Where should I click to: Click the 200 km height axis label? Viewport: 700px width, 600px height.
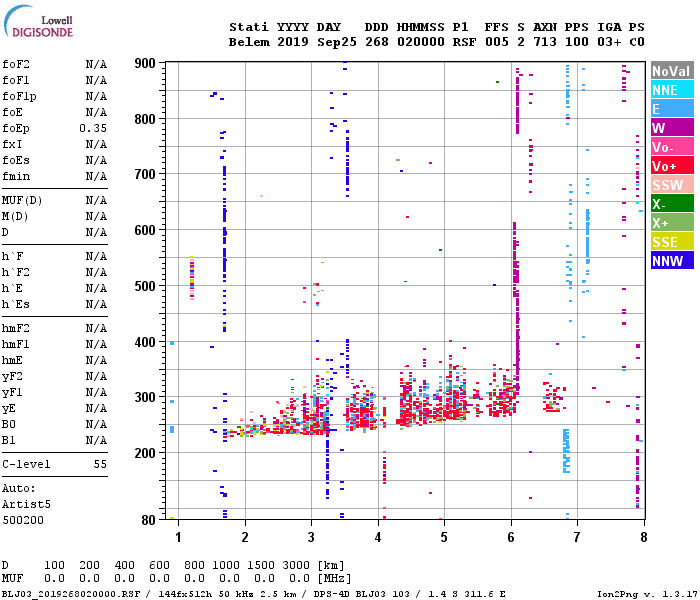[145, 453]
